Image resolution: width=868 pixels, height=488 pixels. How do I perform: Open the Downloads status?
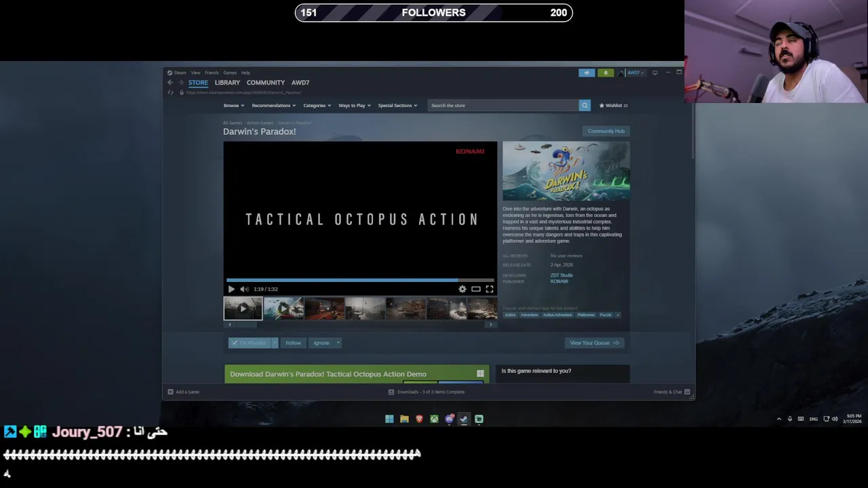coord(427,392)
